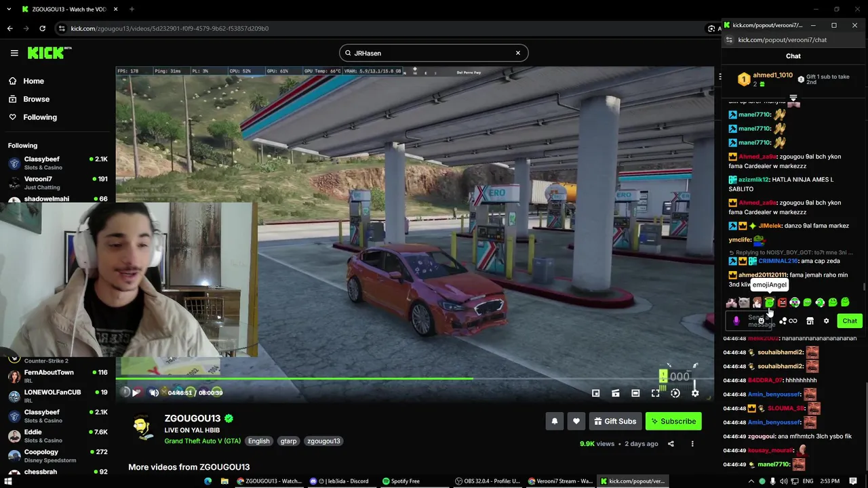Click username azizmlik12 in chat
Viewport: 868px width, 488px height.
pos(754,180)
